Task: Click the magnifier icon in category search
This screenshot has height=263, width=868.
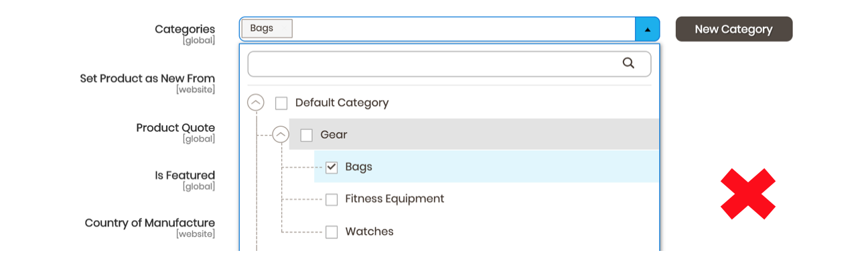Action: (x=628, y=63)
